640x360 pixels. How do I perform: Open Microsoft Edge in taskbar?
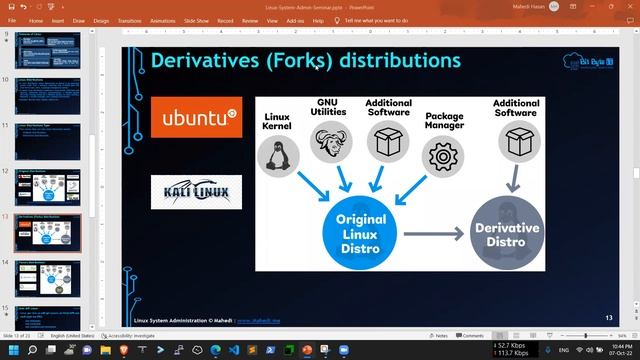[x=216, y=350]
